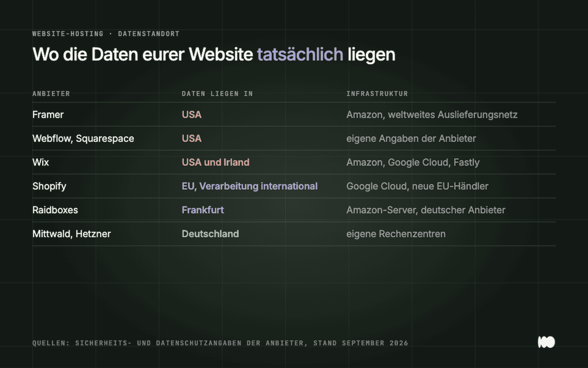The image size is (588, 368).
Task: Select the 'Framer' provider cell
Action: 48,115
